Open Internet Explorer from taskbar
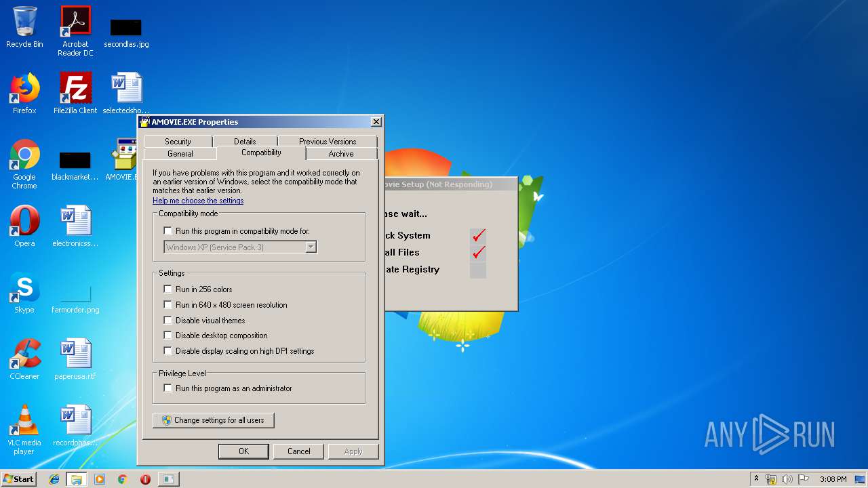Screen dimensions: 868x488 [x=54, y=479]
